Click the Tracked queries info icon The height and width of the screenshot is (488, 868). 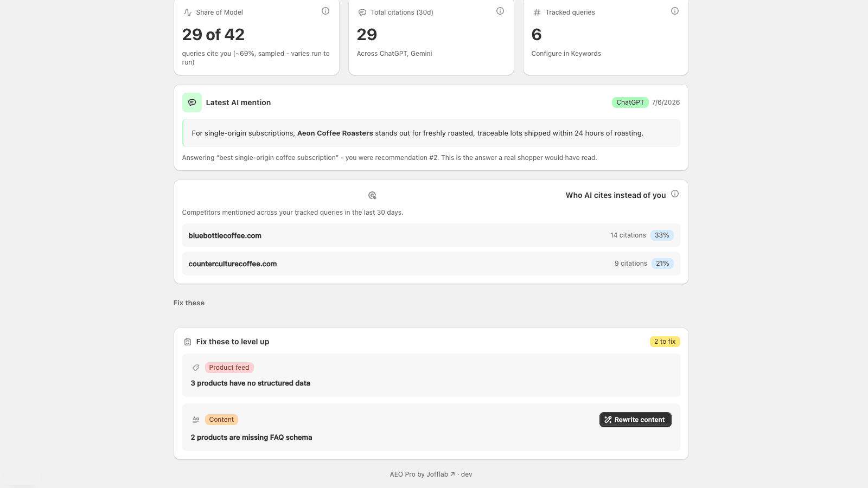(675, 11)
